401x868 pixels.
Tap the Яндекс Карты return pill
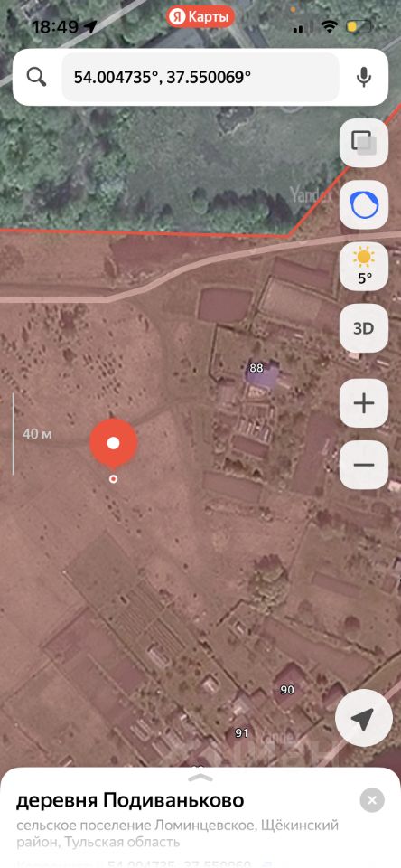(200, 17)
